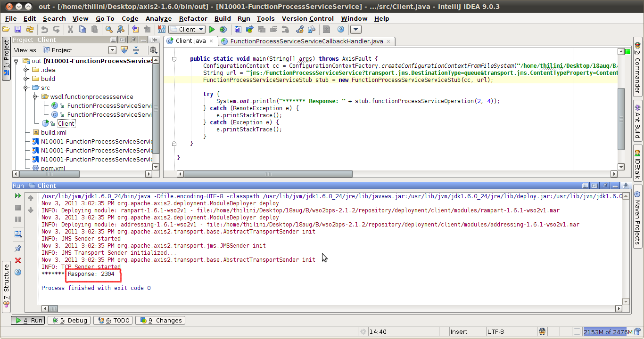
Task: Click the Save All toolbar icon
Action: (18, 29)
